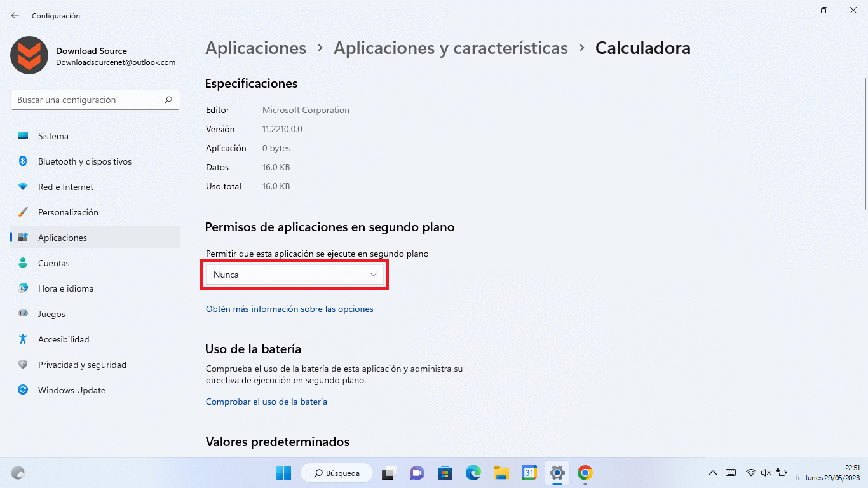The width and height of the screenshot is (868, 488).
Task: Open clock and date 22:51 panel
Action: (x=833, y=472)
